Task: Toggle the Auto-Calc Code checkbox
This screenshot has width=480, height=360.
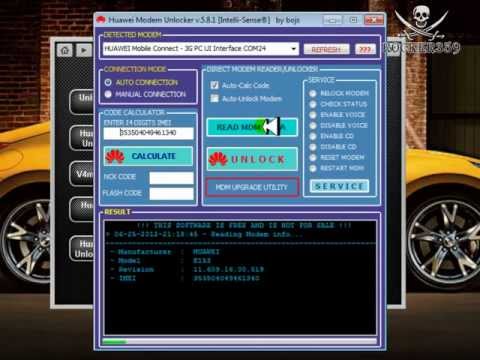Action: pyautogui.click(x=214, y=85)
